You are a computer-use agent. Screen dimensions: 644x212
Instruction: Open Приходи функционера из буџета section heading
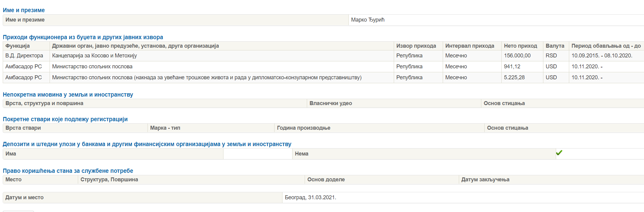coord(83,37)
